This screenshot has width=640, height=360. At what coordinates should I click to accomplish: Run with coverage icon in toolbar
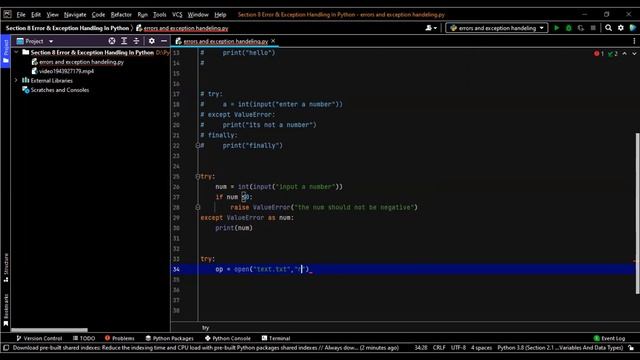coord(581,28)
